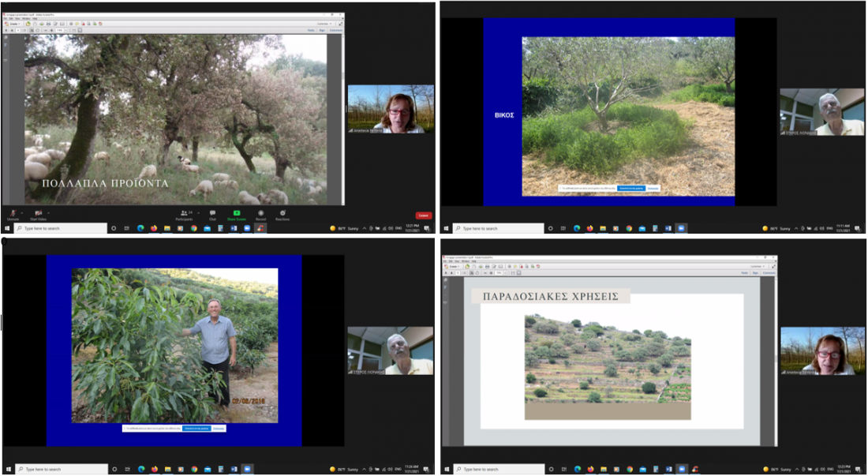Open Create dropdown in top-left Acrobat window
This screenshot has height=476, width=868.
(x=13, y=24)
